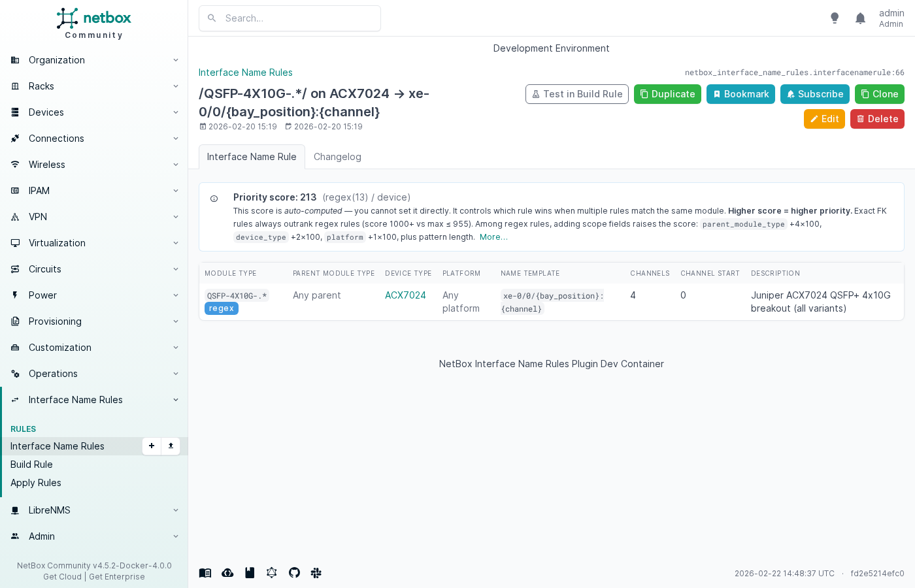Screen dimensions: 915x588
Task: Expand the Devices sidebar menu
Action: [x=94, y=112]
